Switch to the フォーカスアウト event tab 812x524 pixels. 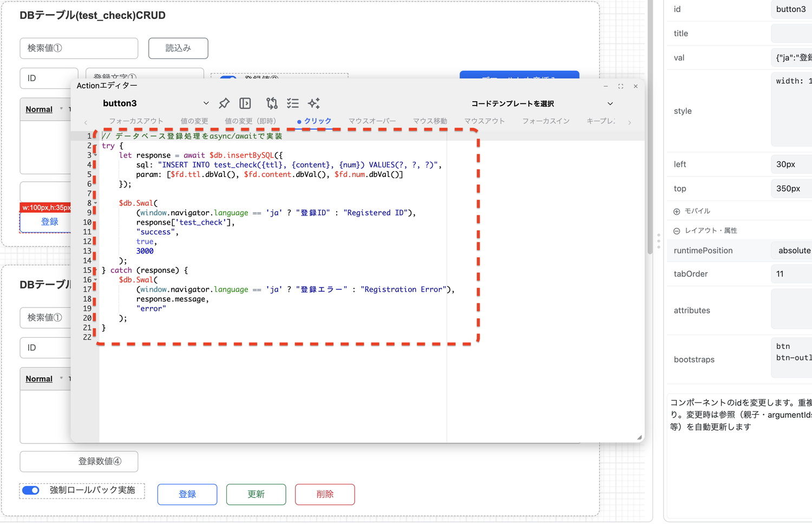pos(136,121)
